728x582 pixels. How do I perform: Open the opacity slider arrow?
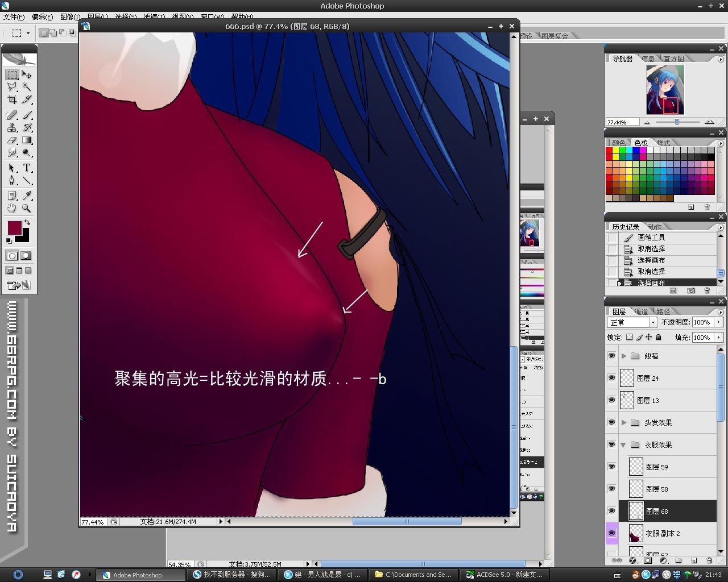[719, 322]
